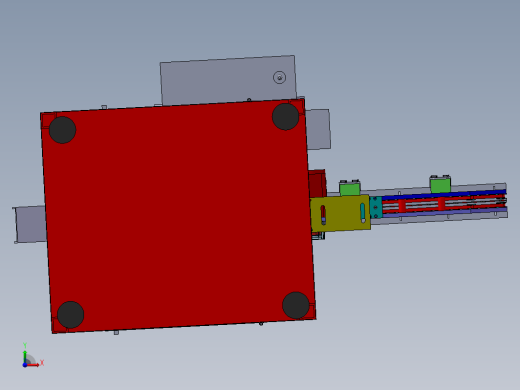Select the green block nearest the olive bracket
Image resolution: width=520 pixels, height=390 pixels.
click(350, 189)
